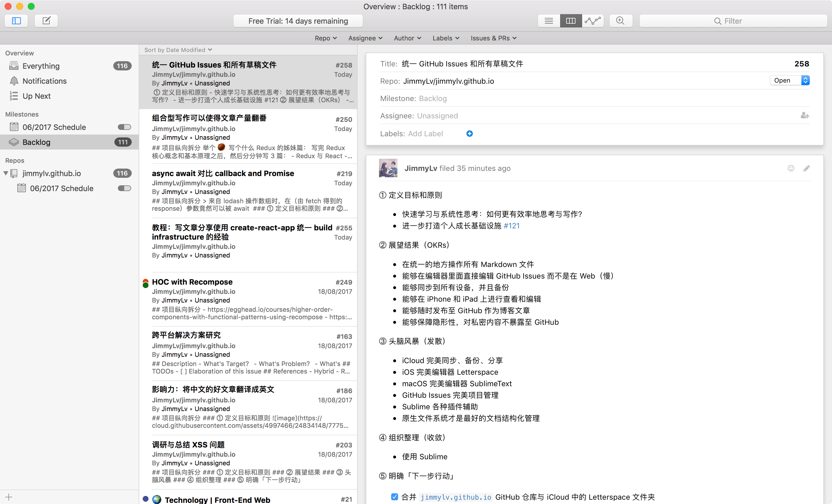The width and height of the screenshot is (832, 504).
Task: Click the Free Trial 14 days remaining button
Action: pos(298,21)
